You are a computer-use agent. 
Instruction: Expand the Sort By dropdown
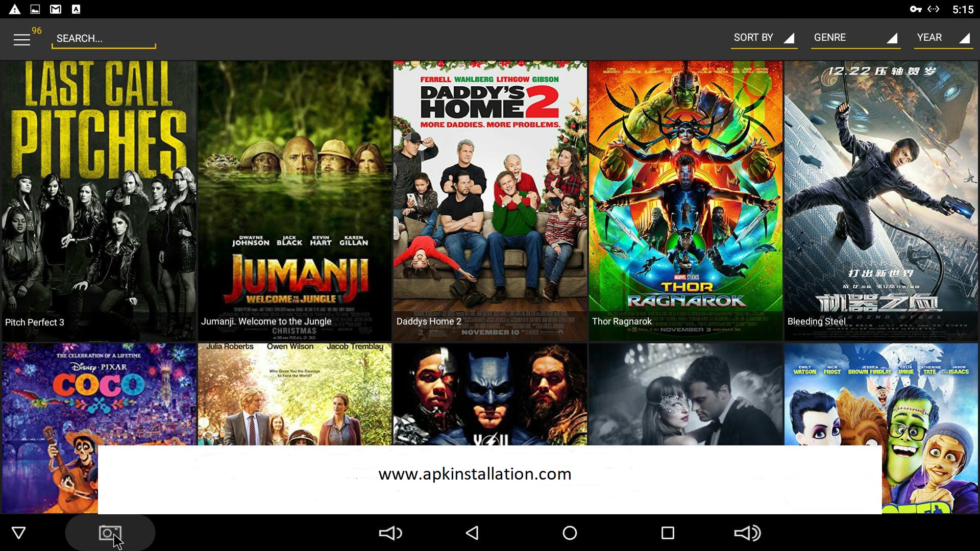click(x=764, y=37)
